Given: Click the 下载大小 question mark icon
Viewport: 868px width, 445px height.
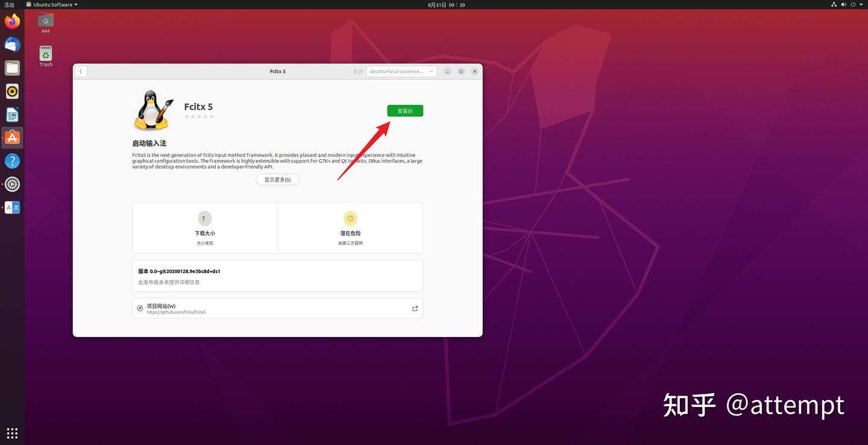Looking at the screenshot, I should (x=204, y=218).
